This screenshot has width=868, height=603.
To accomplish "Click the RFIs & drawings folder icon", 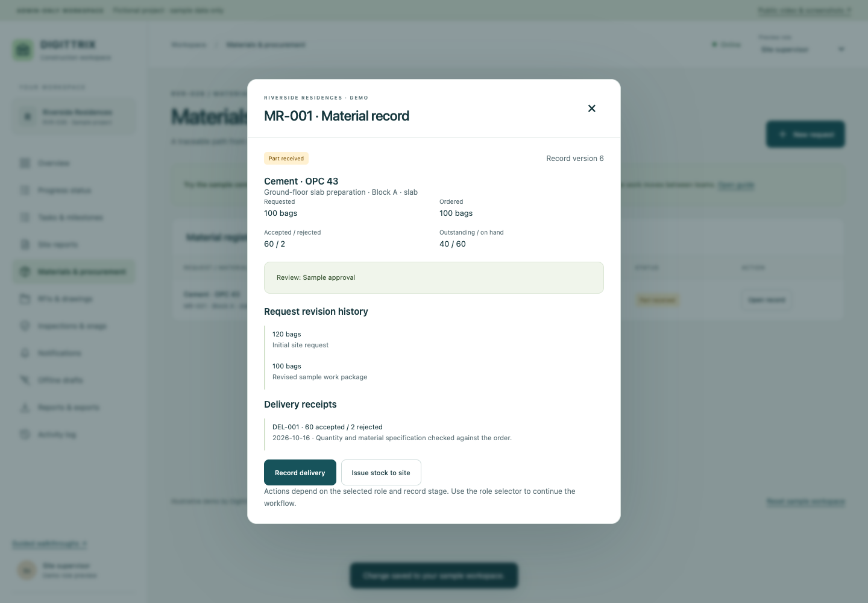I will pos(25,299).
